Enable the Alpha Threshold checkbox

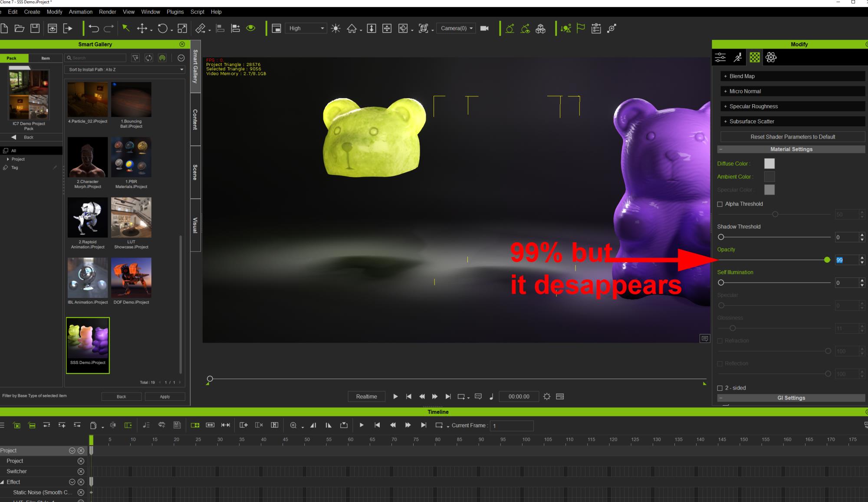[720, 204]
